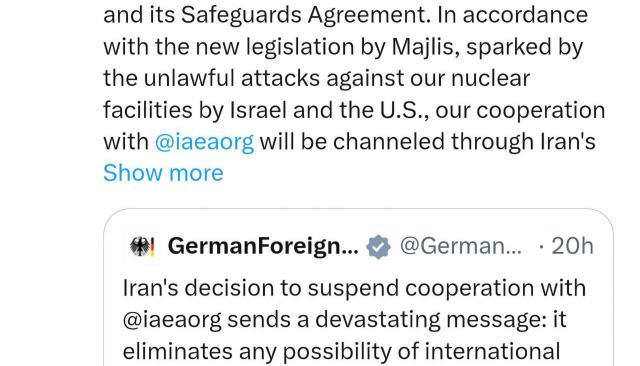Click the text "will be channeled through Iran's"
The width and height of the screenshot is (640, 366).
click(x=427, y=142)
